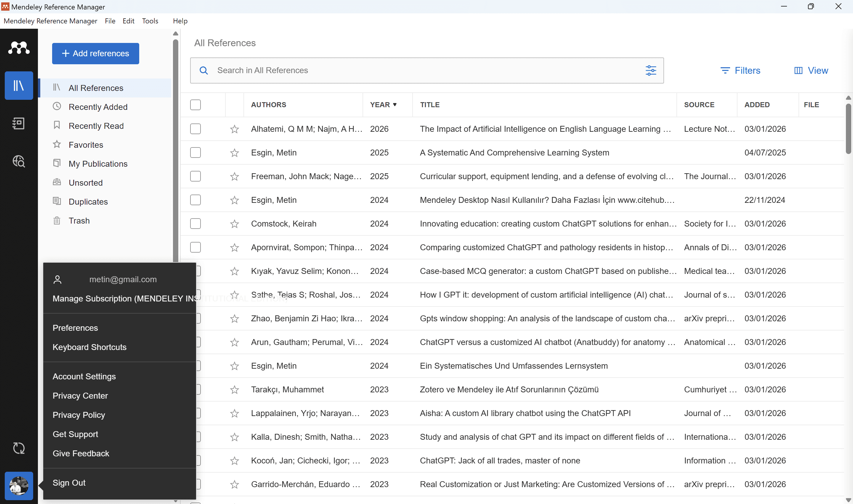Open Privacy Policy link
Viewport: 853px width, 504px height.
coord(79,415)
